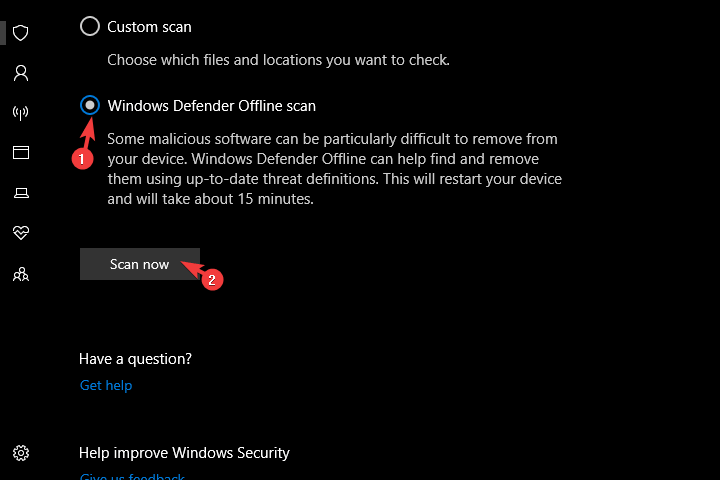Select App & browser control window icon

tap(21, 152)
